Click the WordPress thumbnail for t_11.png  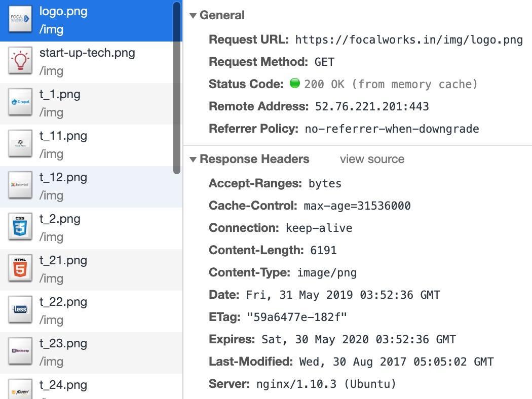pyautogui.click(x=20, y=144)
